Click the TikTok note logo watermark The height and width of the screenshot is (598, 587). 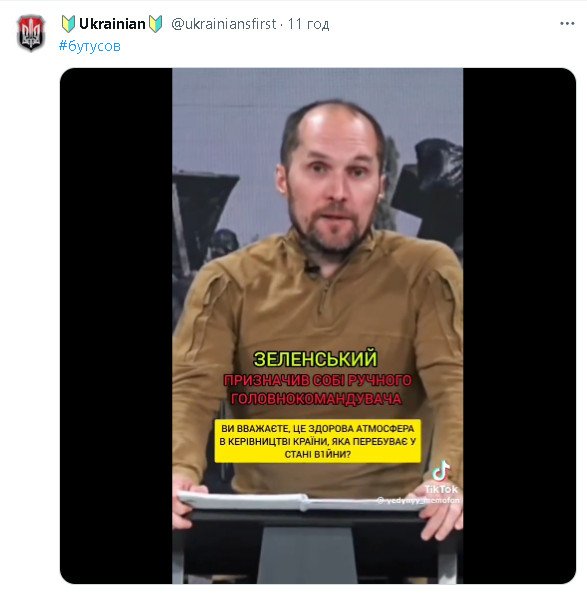pos(441,471)
